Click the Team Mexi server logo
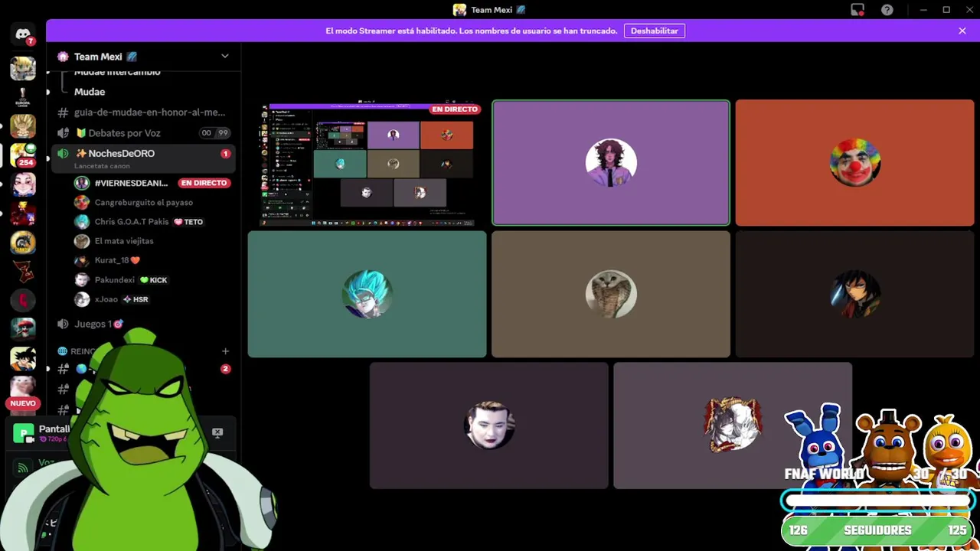The width and height of the screenshot is (980, 551). (63, 57)
